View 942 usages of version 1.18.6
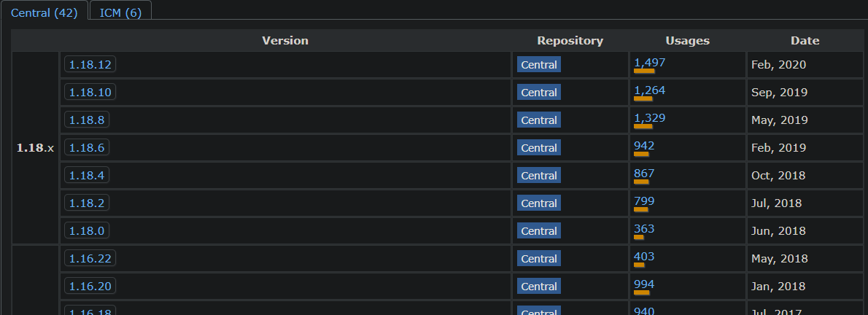Screen dimensions: 868x315 (x=644, y=146)
